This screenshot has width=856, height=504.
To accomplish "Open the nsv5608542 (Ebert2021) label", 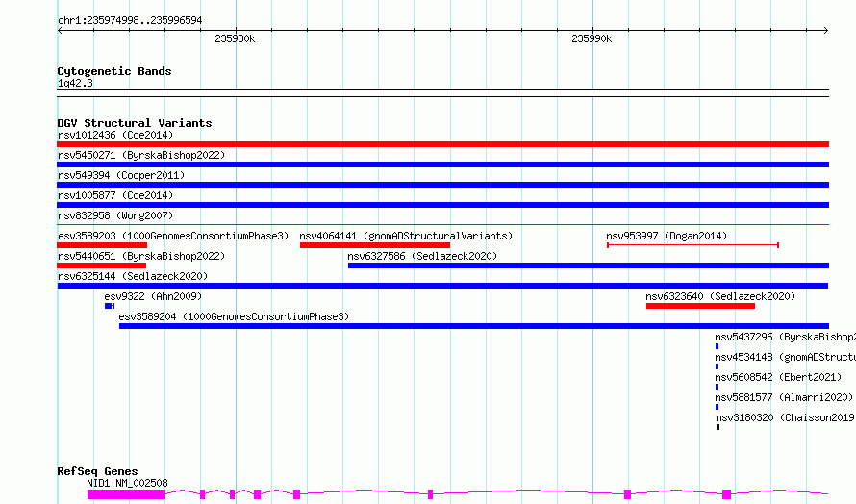I will coord(778,377).
